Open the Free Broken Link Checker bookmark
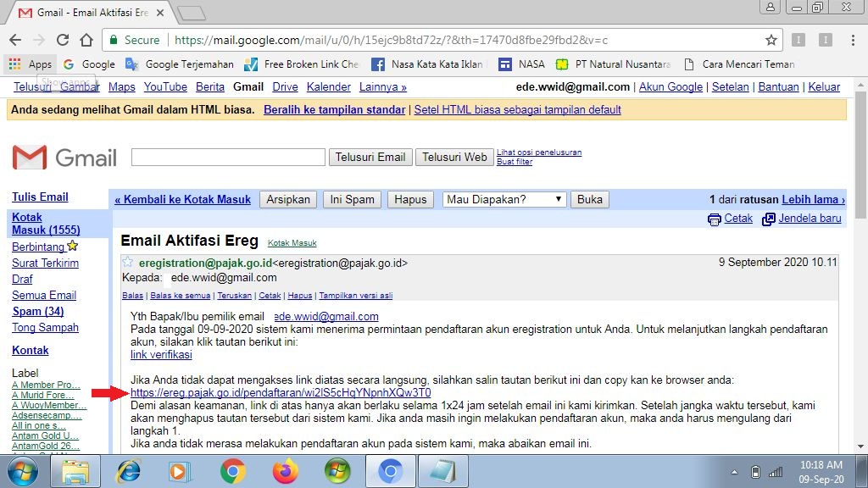The image size is (868, 488). point(303,64)
